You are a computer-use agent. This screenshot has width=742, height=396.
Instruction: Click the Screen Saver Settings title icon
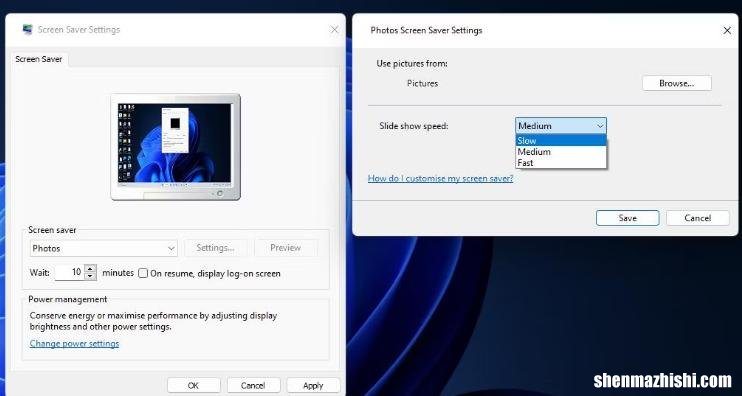[x=27, y=29]
